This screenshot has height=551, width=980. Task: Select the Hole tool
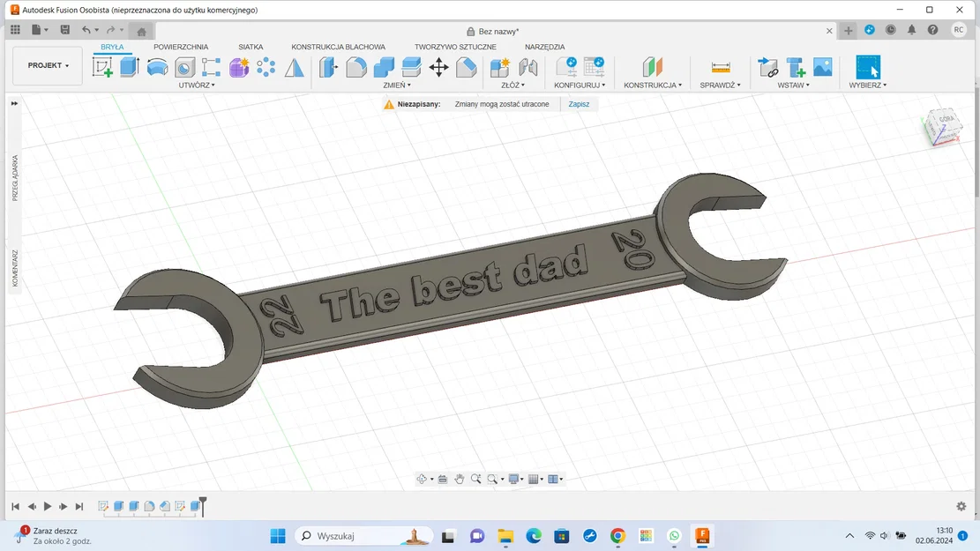pos(184,68)
